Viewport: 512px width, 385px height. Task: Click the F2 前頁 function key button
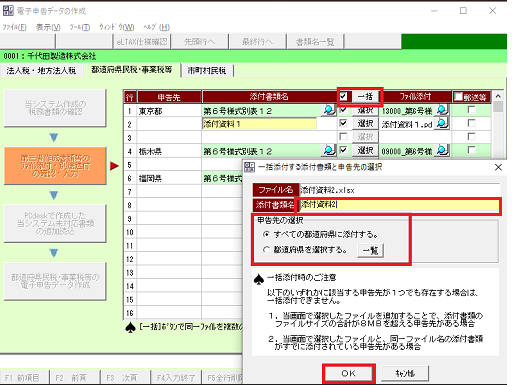pyautogui.click(x=75, y=377)
